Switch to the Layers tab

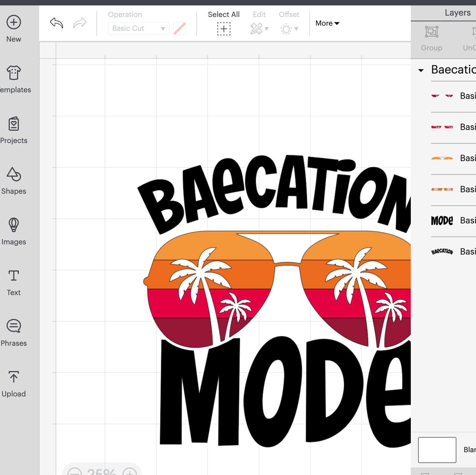click(x=457, y=12)
